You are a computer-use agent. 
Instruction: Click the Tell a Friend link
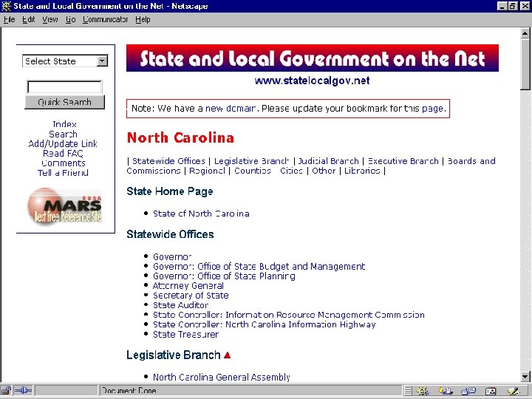pos(63,173)
